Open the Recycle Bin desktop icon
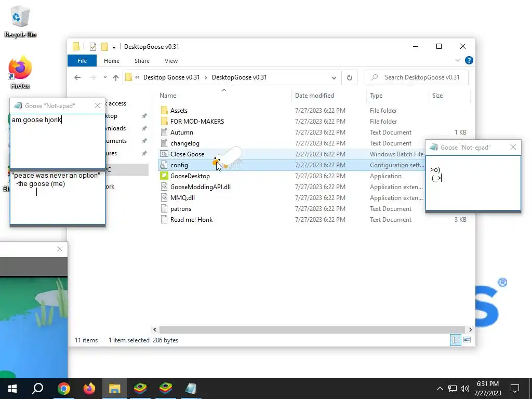 tap(20, 21)
